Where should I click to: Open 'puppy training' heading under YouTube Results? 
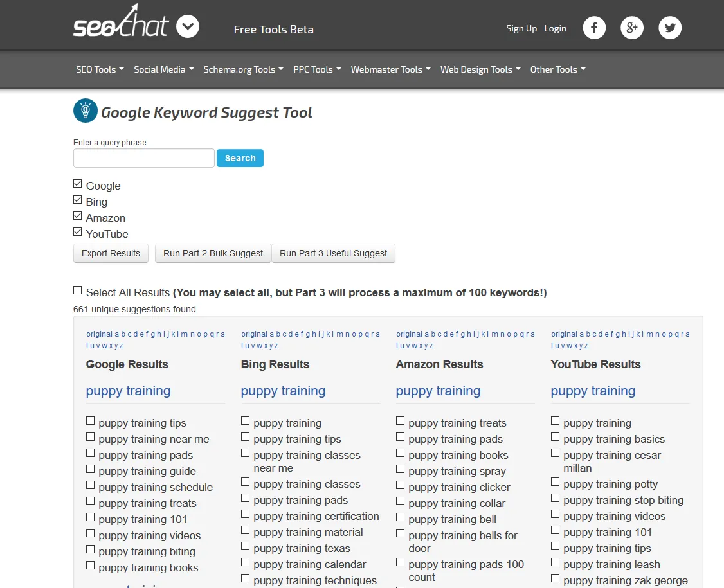click(x=593, y=391)
